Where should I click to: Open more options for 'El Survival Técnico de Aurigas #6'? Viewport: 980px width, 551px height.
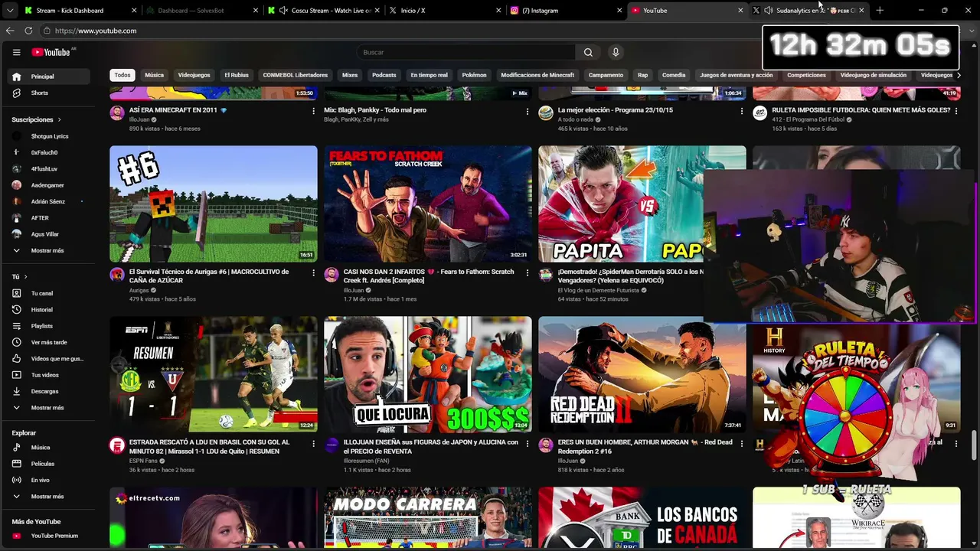pyautogui.click(x=313, y=272)
